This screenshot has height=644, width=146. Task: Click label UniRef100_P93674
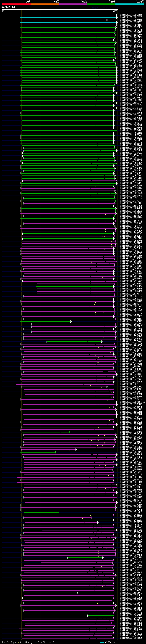pos(131,48)
